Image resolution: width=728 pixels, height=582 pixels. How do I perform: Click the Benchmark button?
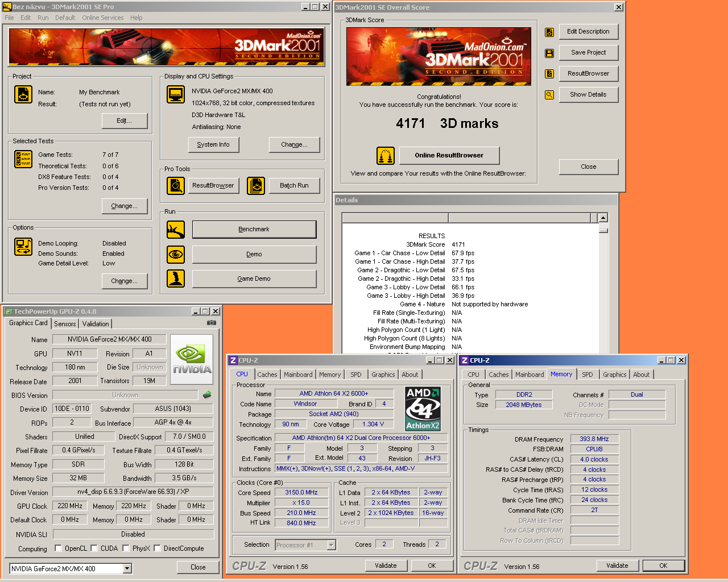coord(254,230)
